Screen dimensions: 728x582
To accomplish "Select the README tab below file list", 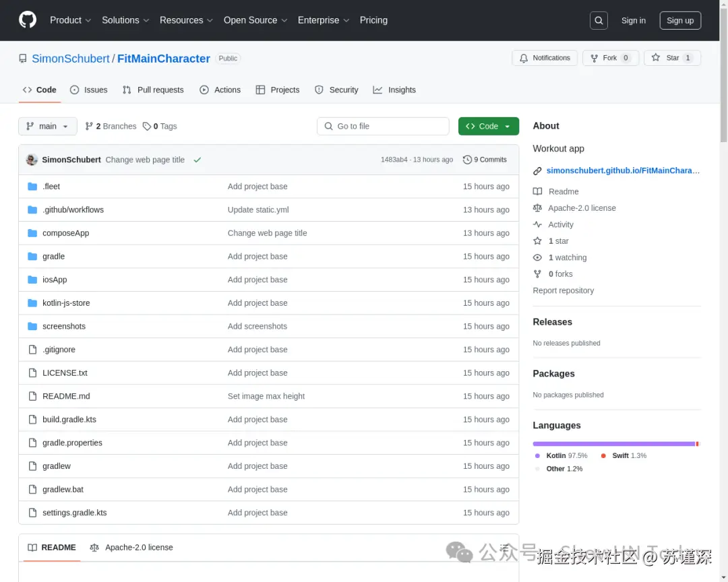I will [x=51, y=548].
